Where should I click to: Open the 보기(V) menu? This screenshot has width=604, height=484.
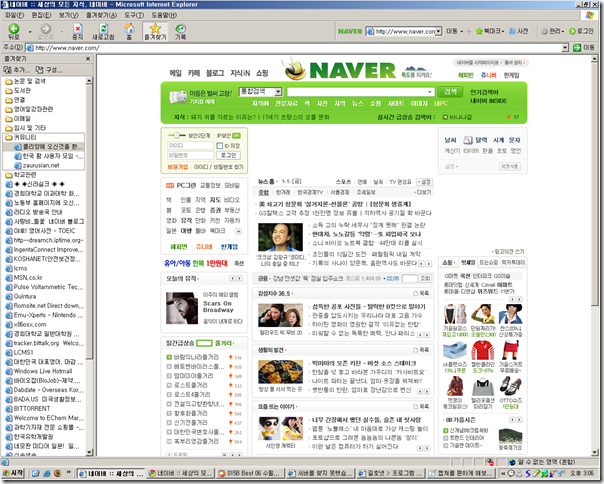pos(69,15)
